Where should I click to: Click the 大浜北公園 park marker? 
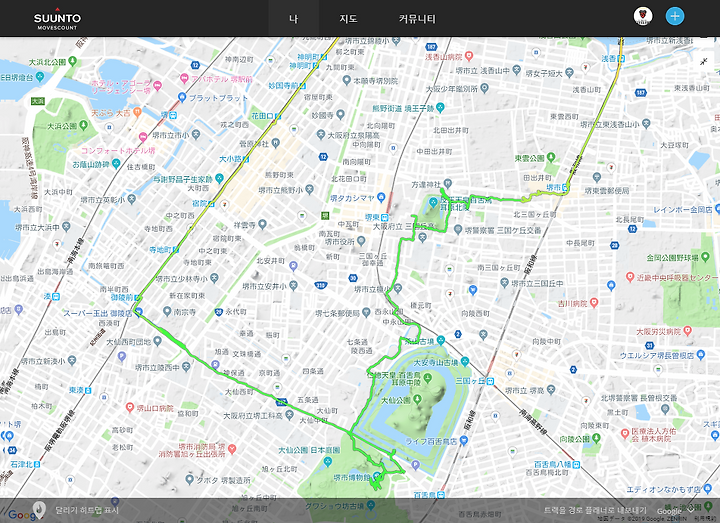pyautogui.click(x=72, y=61)
